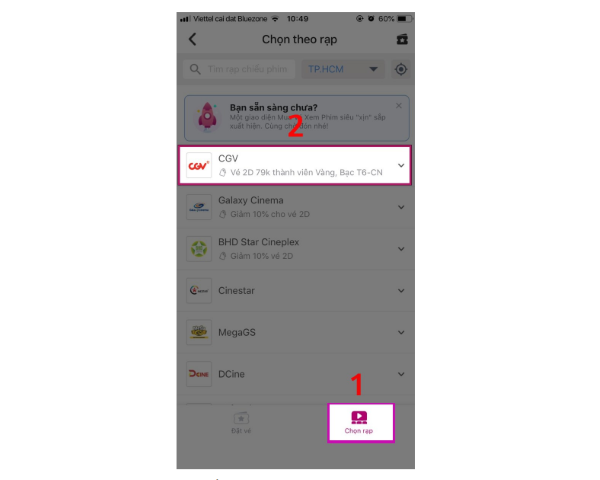Screen dimensions: 600x480
Task: Expand the MegaGS chevron
Action: [x=401, y=333]
